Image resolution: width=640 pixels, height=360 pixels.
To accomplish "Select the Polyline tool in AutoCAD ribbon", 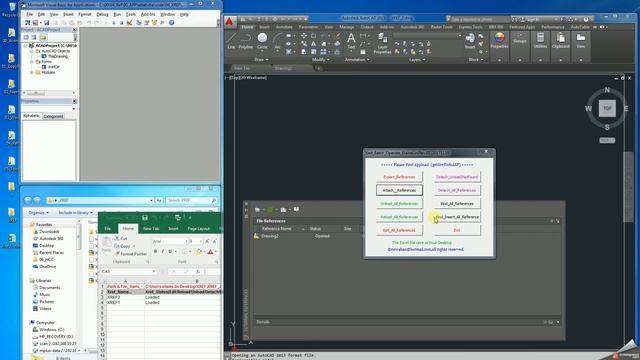I will [x=245, y=41].
